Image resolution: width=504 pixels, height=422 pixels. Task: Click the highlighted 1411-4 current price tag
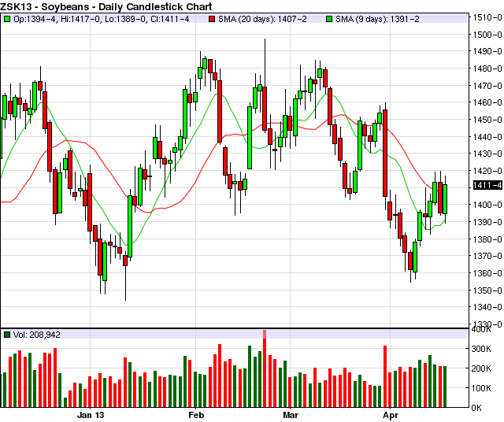coord(487,185)
